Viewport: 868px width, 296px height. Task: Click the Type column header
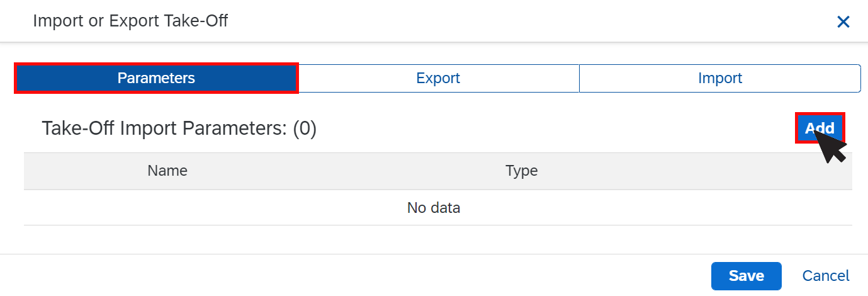pyautogui.click(x=521, y=171)
